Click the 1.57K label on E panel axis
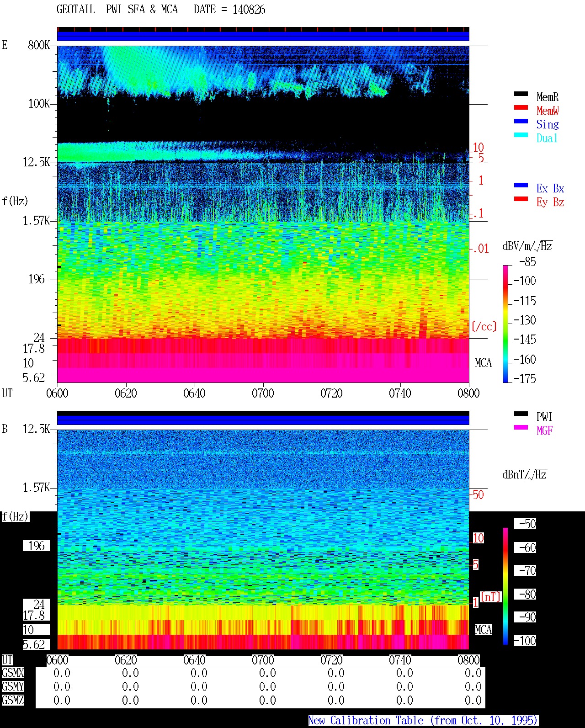This screenshot has width=585, height=728. 36,221
